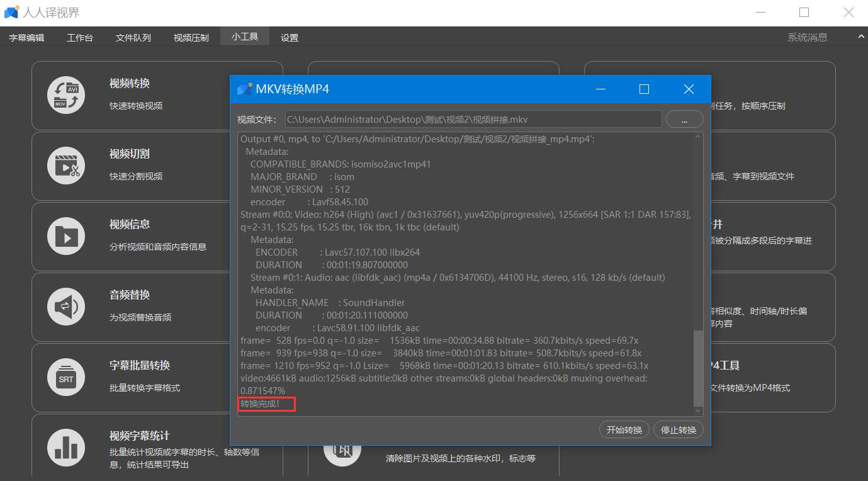
Task: Click the 批量转换字幕格式 description
Action: coord(145,388)
